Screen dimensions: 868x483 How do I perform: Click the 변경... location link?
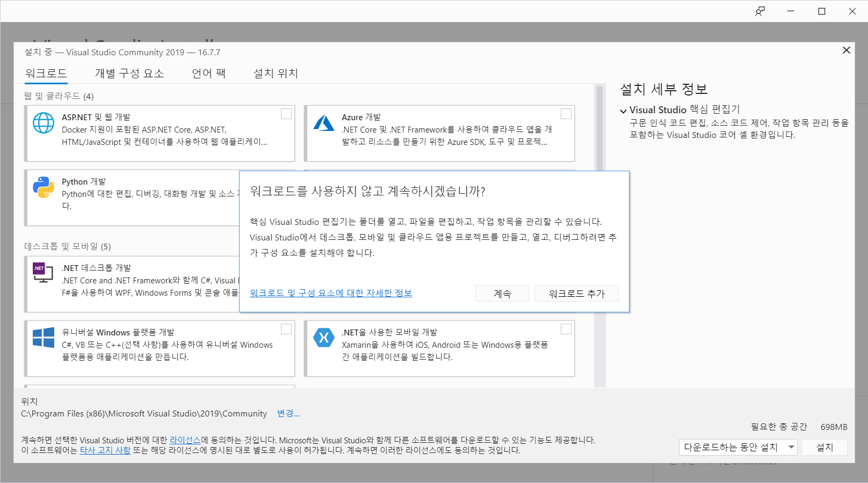(x=288, y=413)
